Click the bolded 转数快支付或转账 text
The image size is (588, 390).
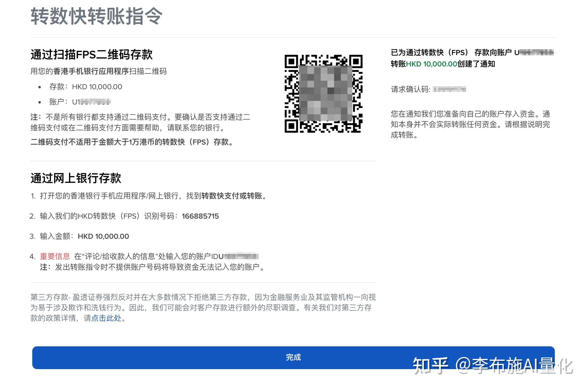pos(234,196)
